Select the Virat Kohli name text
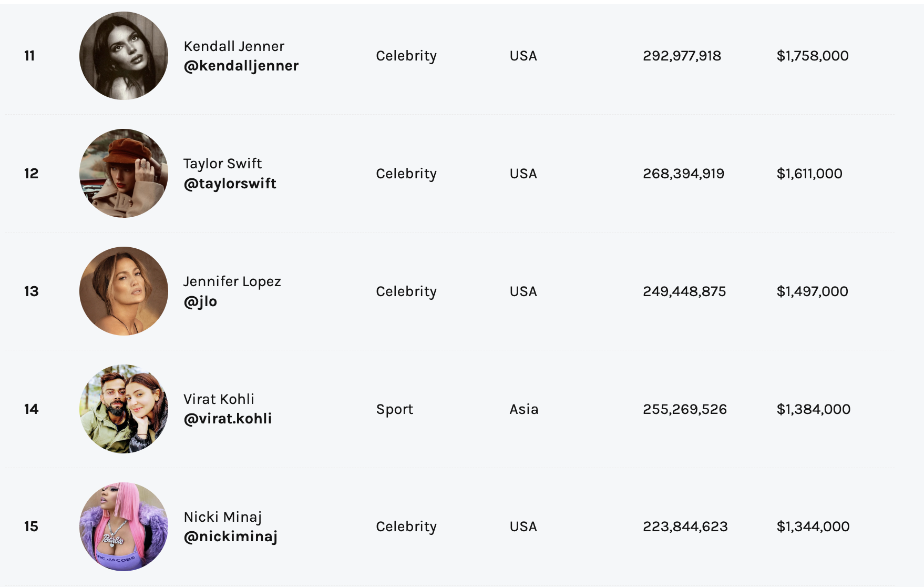 pyautogui.click(x=219, y=399)
